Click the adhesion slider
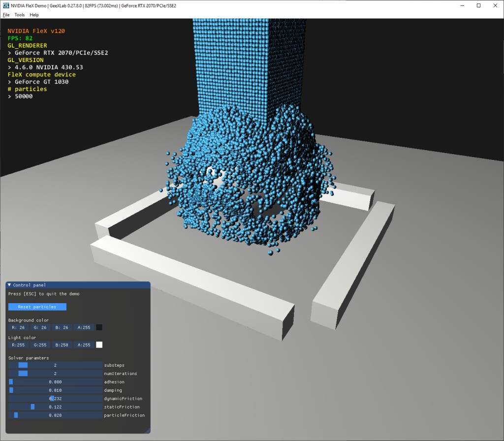Image resolution: width=504 pixels, height=441 pixels. click(x=55, y=382)
